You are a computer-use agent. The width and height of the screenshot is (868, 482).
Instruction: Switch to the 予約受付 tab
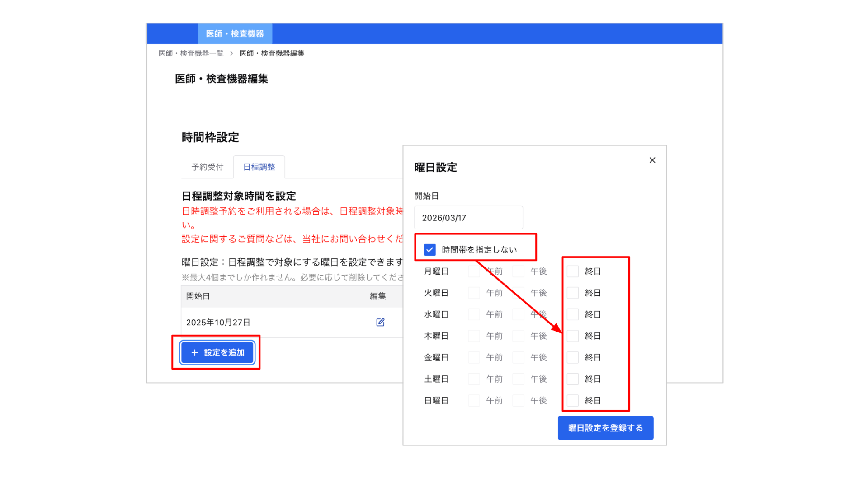[x=207, y=167]
